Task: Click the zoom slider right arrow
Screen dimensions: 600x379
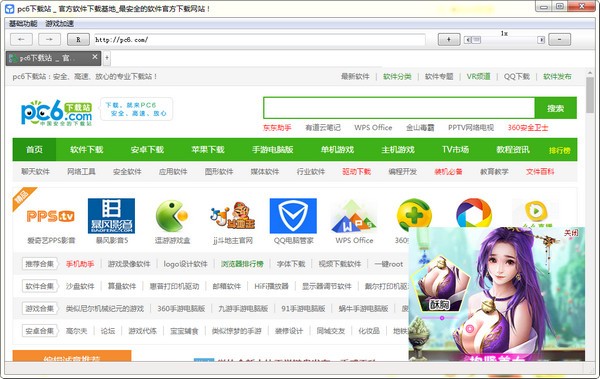Action: pyautogui.click(x=541, y=40)
